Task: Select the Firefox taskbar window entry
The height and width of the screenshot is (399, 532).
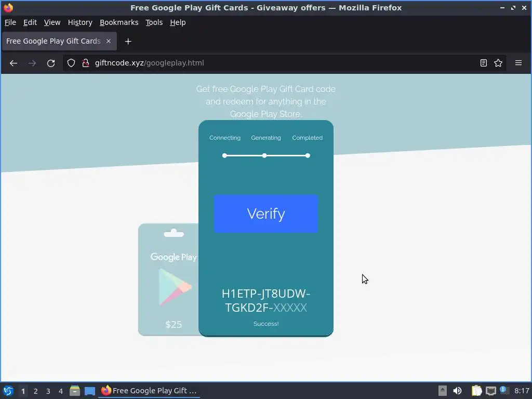Action: tap(149, 391)
